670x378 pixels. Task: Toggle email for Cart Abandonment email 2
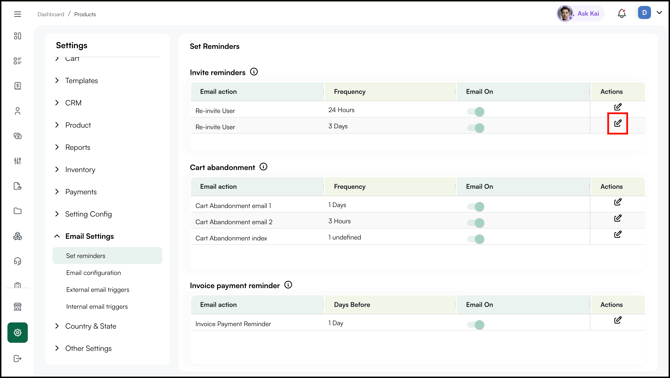tap(476, 223)
